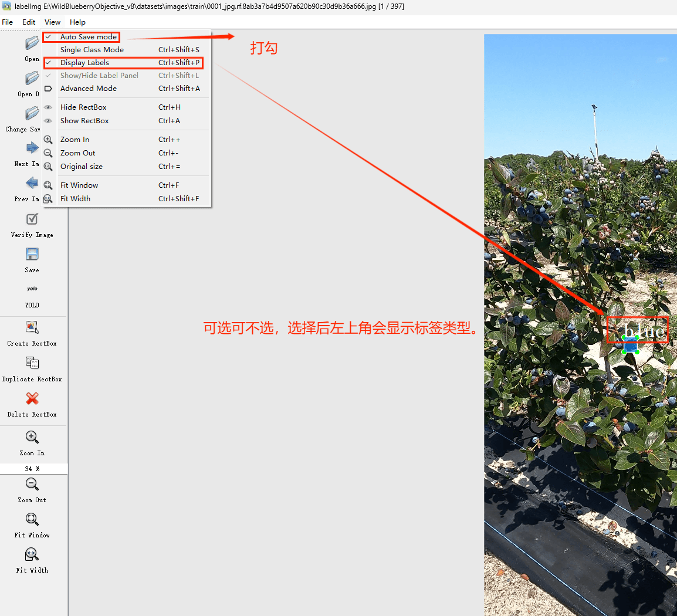Click the toolbar Zoom In magnifier icon
The image size is (677, 616).
[32, 438]
